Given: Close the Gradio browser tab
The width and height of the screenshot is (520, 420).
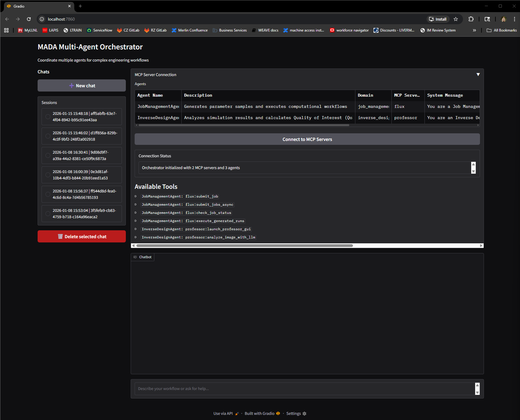Looking at the screenshot, I should pyautogui.click(x=69, y=6).
